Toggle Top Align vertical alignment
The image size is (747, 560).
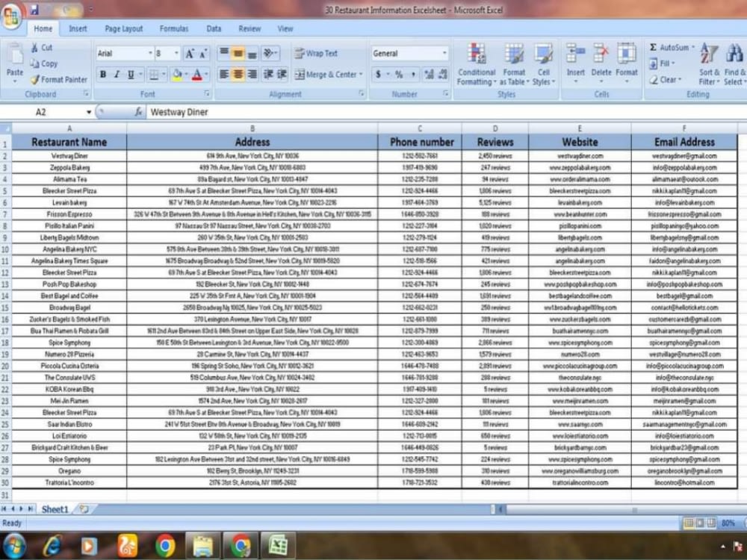223,53
